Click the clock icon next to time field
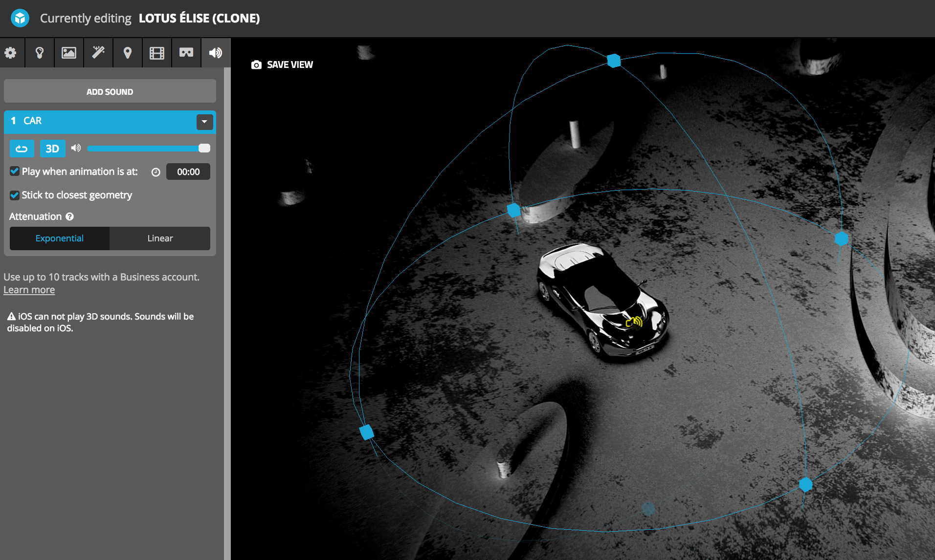Image resolution: width=935 pixels, height=560 pixels. click(156, 172)
